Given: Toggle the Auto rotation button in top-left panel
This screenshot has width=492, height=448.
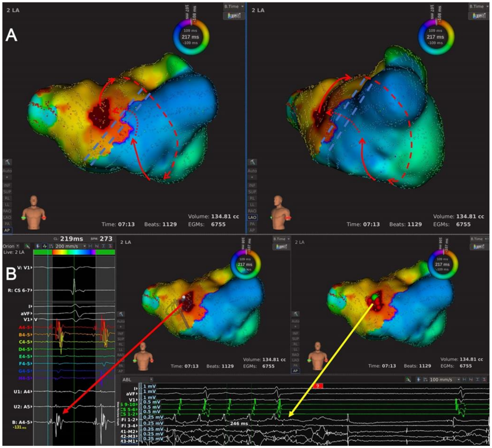Looking at the screenshot, I should pyautogui.click(x=7, y=171).
